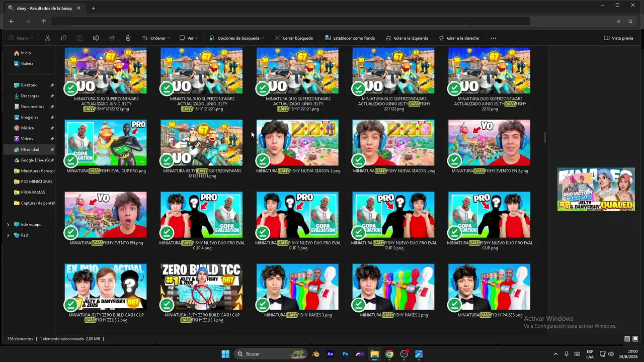This screenshot has height=362, width=644.
Task: Select the DANYFISHY NUEVO DUO PRO EVAL CUP 4 thumbnail
Action: tap(201, 215)
